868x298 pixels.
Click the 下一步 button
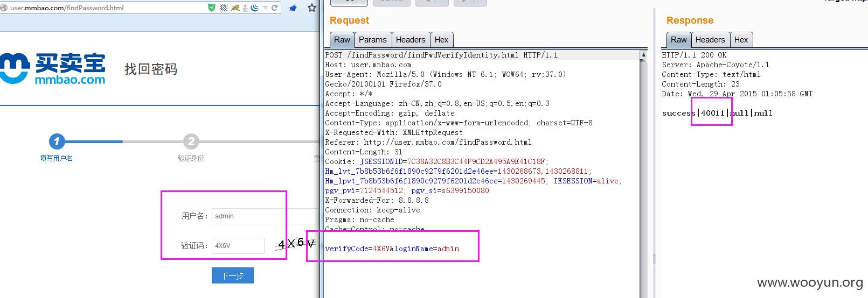233,275
